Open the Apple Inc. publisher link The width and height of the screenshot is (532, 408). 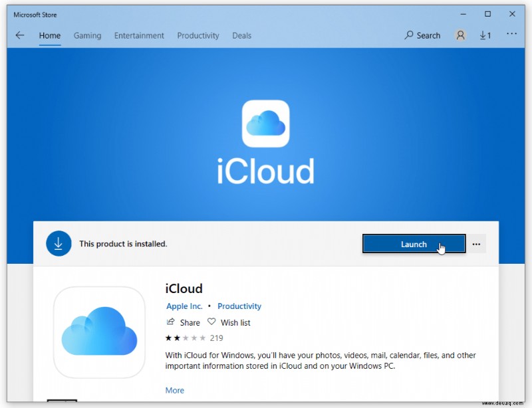pos(184,306)
